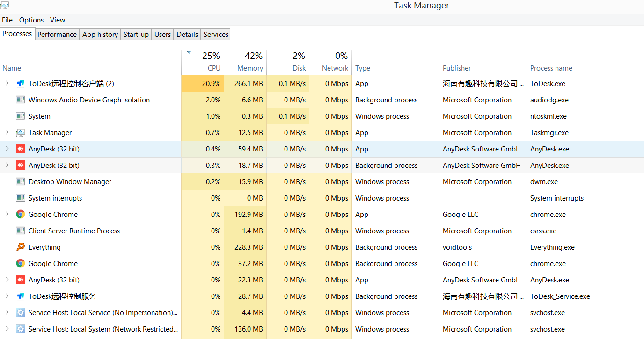644x339 pixels.
Task: Click the Task Manager title bar icon
Action: click(4, 5)
